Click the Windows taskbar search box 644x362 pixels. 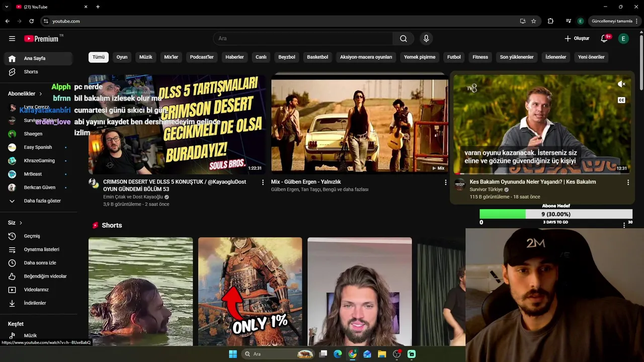point(278,354)
